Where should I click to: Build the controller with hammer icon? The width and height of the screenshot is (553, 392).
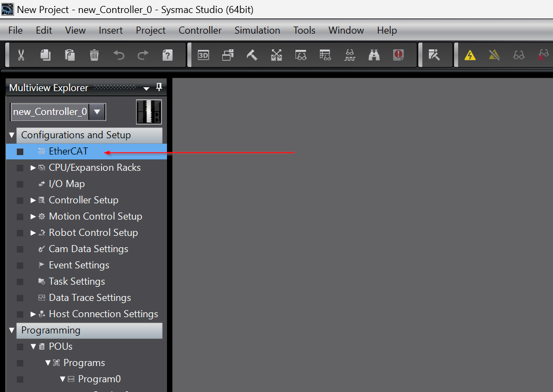252,55
